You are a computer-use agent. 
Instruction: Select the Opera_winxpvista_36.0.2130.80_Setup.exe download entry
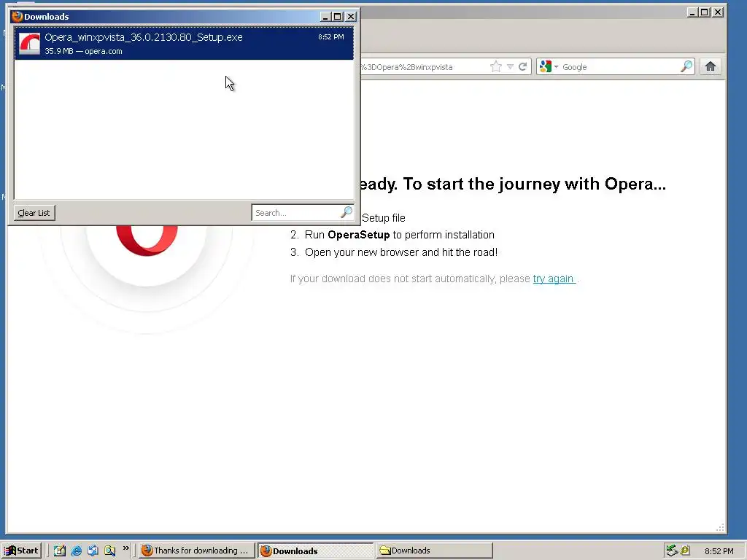coord(184,43)
